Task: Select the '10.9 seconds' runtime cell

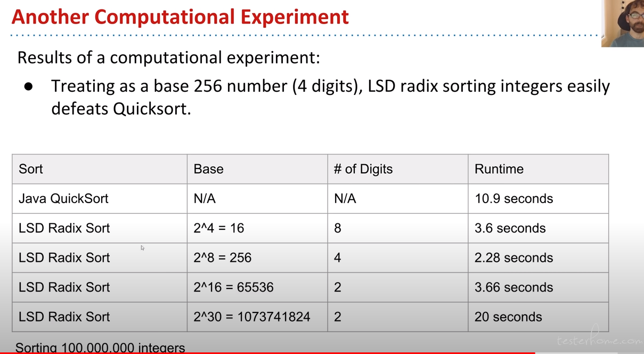Action: click(539, 199)
